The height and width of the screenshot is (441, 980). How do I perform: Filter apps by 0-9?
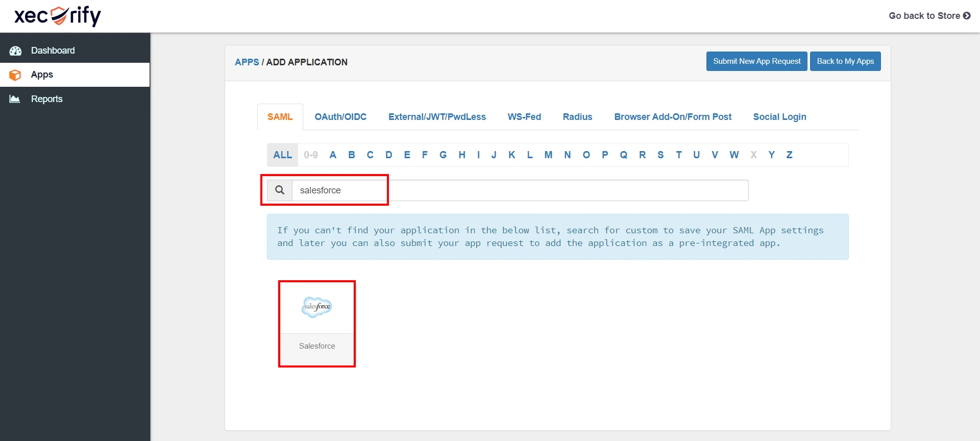(311, 155)
